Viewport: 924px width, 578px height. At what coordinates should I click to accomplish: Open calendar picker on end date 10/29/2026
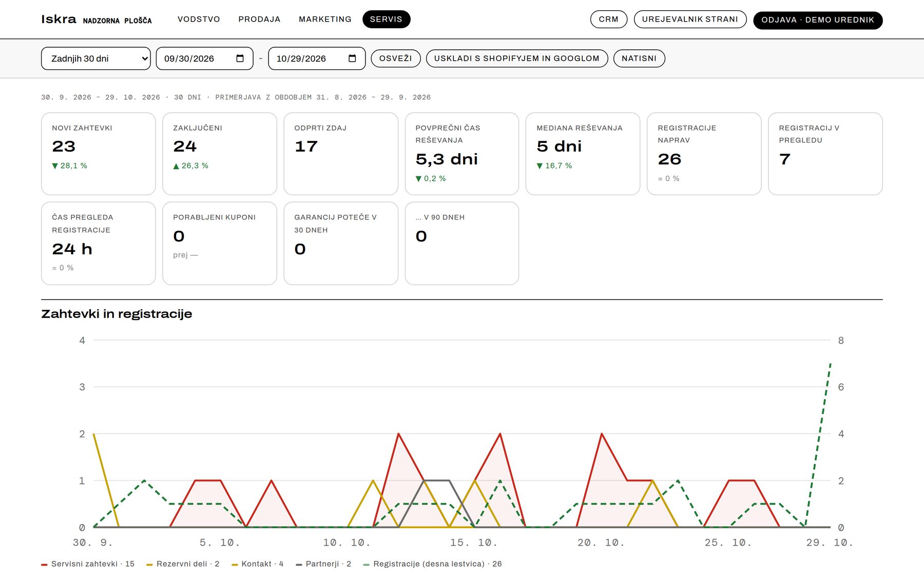[x=352, y=59]
